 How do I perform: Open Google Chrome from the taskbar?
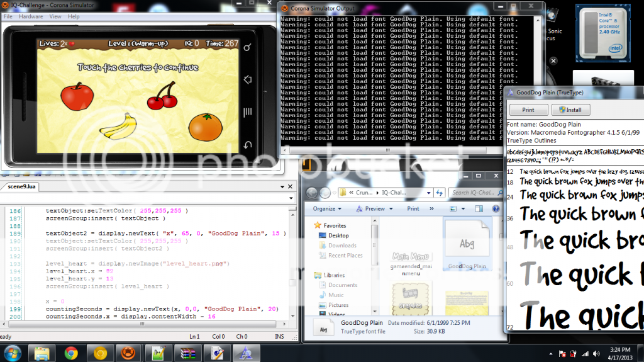click(70, 353)
